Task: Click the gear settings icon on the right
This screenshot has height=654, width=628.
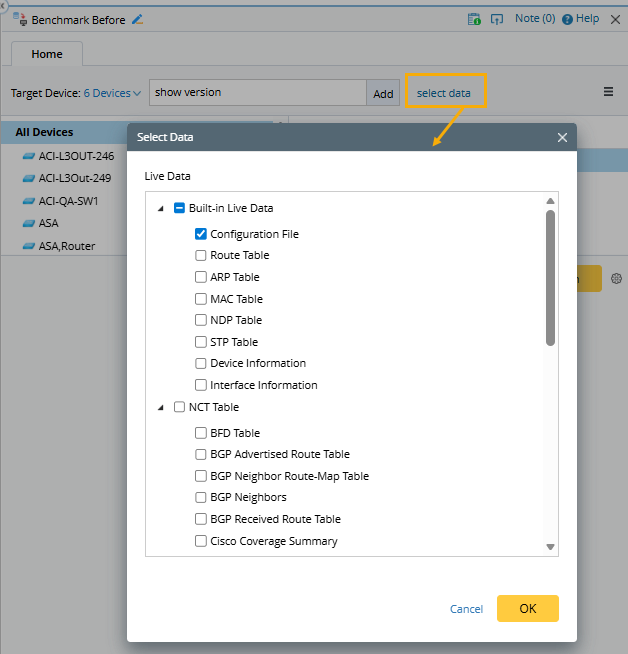Action: 616,278
